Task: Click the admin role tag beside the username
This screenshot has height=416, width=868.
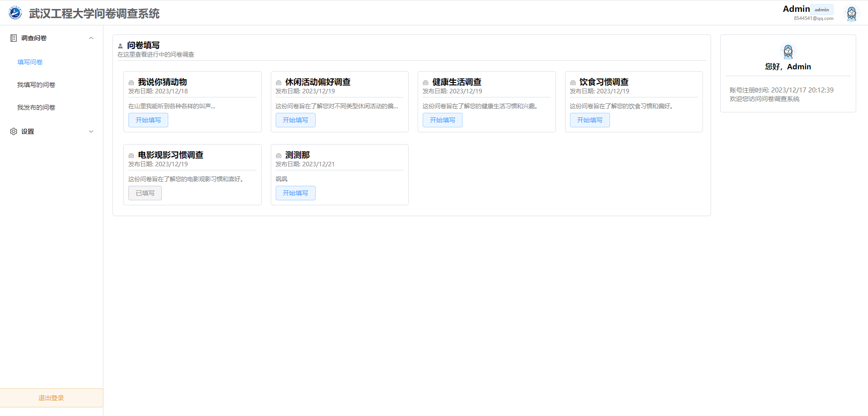Action: click(x=822, y=10)
